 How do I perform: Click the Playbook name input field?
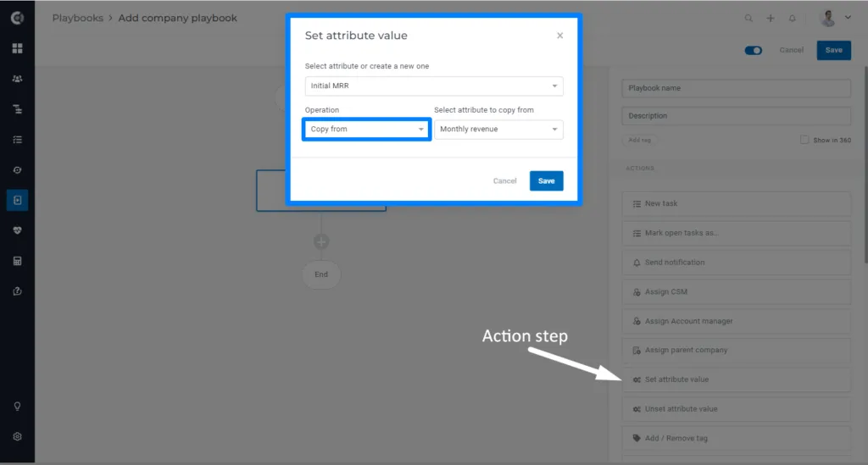(x=737, y=88)
